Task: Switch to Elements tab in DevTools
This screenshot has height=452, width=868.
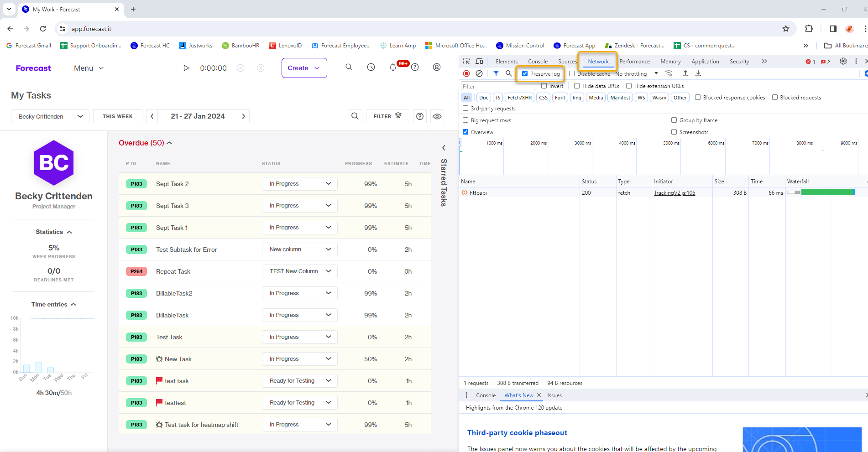Action: pyautogui.click(x=507, y=62)
